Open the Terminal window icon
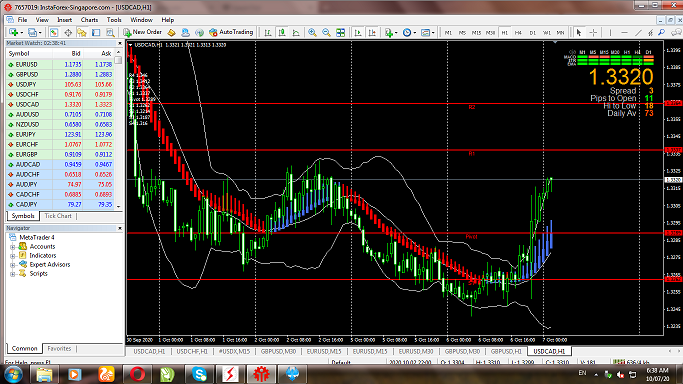 [x=96, y=32]
